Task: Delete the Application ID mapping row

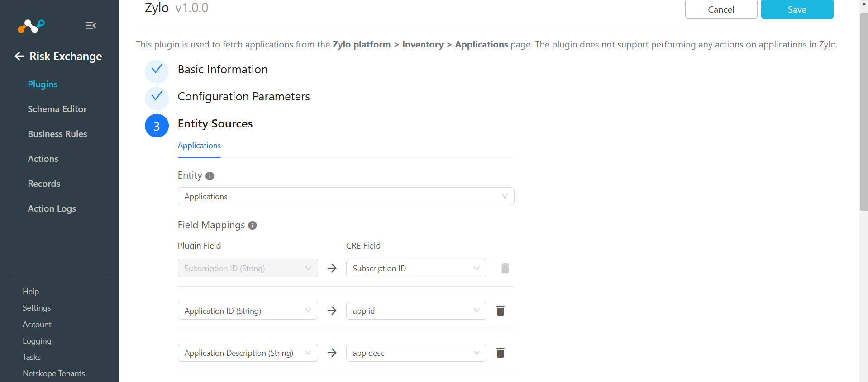Action: 501,311
